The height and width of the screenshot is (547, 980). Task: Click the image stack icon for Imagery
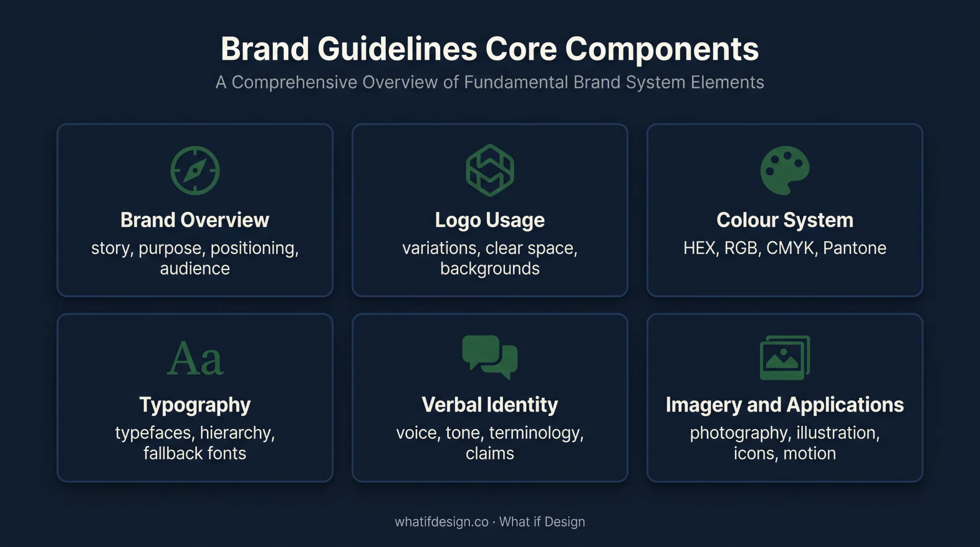[785, 357]
